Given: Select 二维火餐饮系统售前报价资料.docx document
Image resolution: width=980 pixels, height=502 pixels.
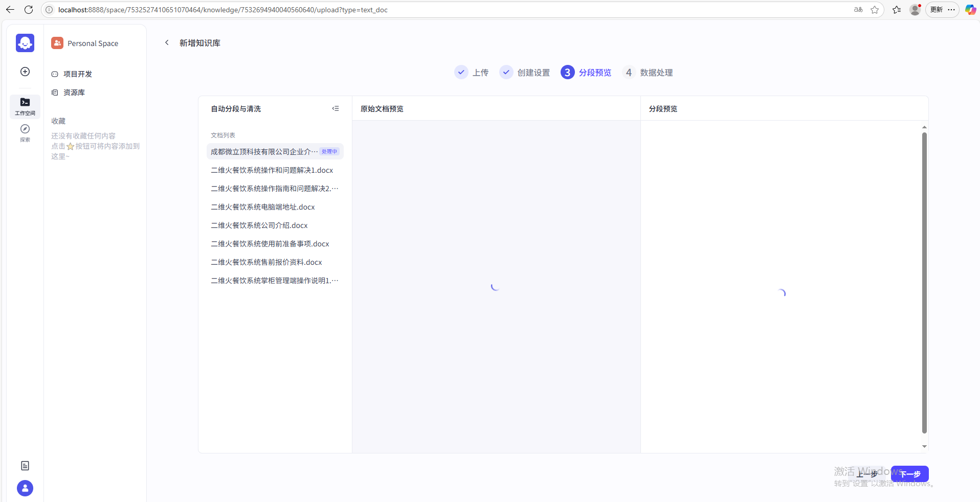Looking at the screenshot, I should click(266, 262).
